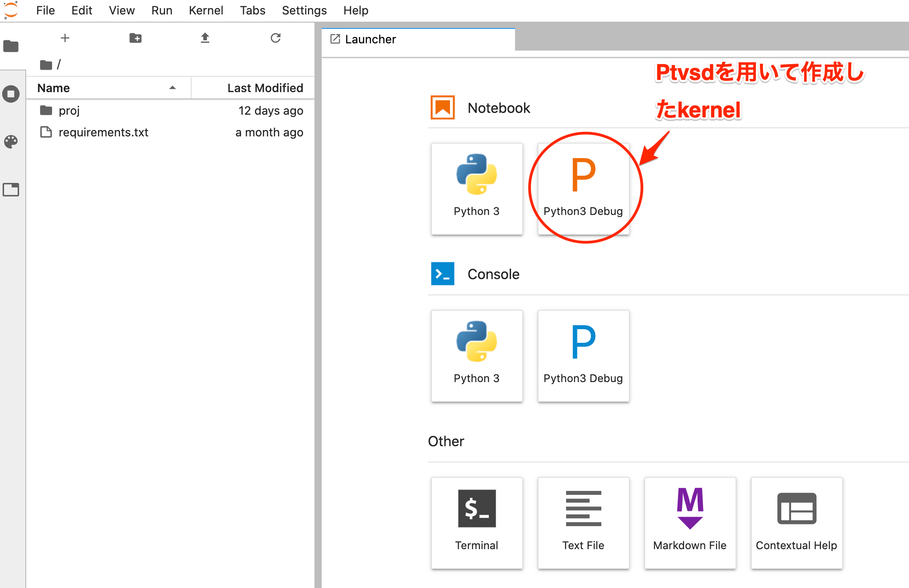Open the Commands palette sidebar icon
This screenshot has width=909, height=588.
(11, 142)
